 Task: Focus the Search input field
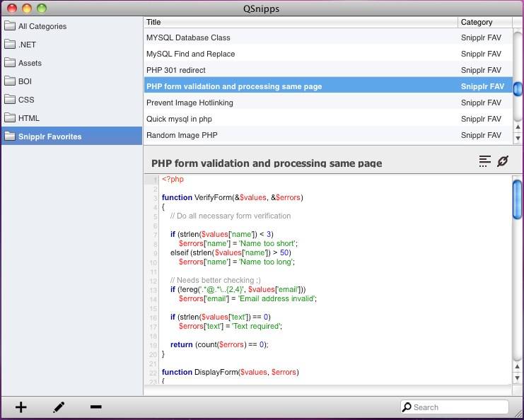point(455,407)
